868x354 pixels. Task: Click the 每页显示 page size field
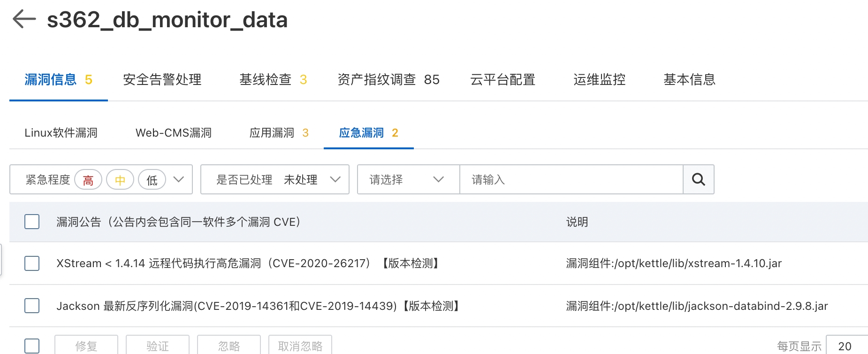[x=845, y=346]
